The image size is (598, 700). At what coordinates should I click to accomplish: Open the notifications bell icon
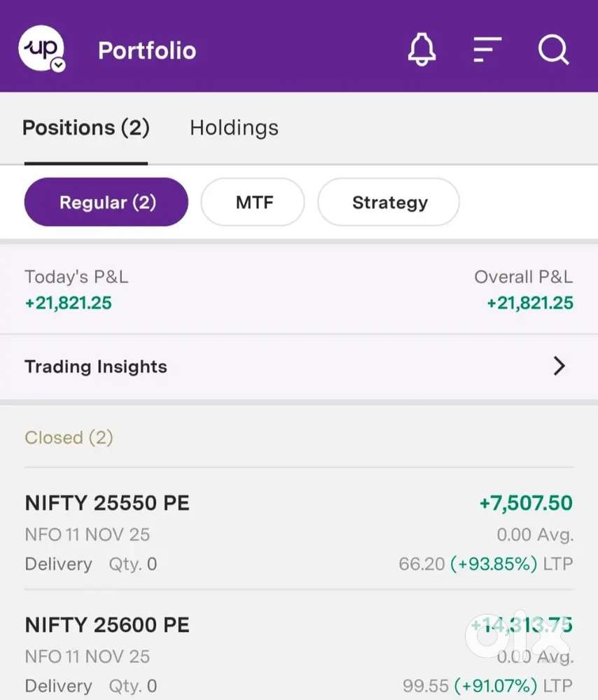[422, 50]
